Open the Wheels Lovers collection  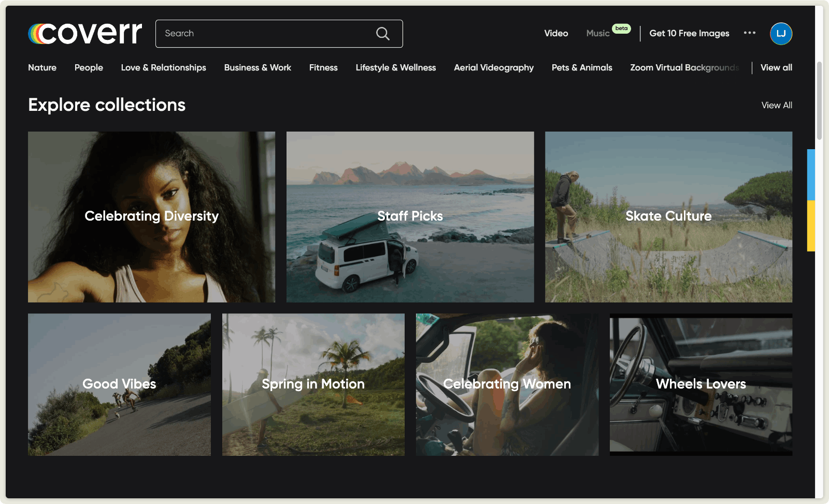pyautogui.click(x=701, y=384)
